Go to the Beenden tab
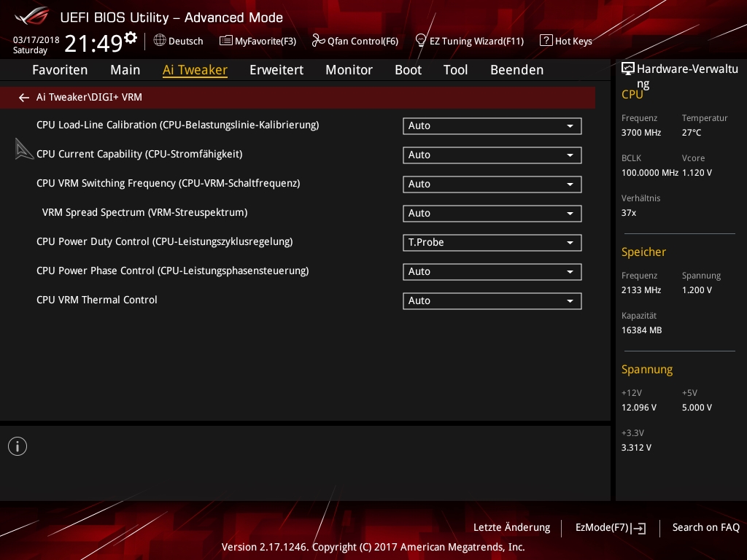747x560 pixels. click(x=517, y=70)
